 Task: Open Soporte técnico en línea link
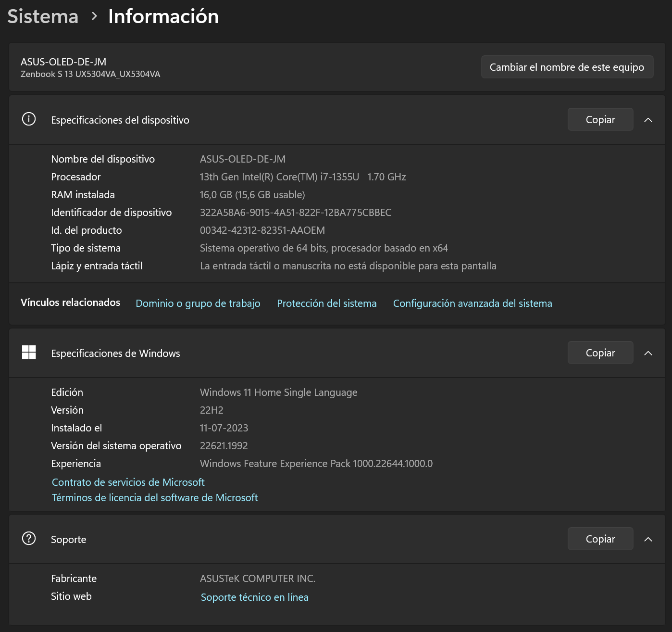click(x=254, y=597)
